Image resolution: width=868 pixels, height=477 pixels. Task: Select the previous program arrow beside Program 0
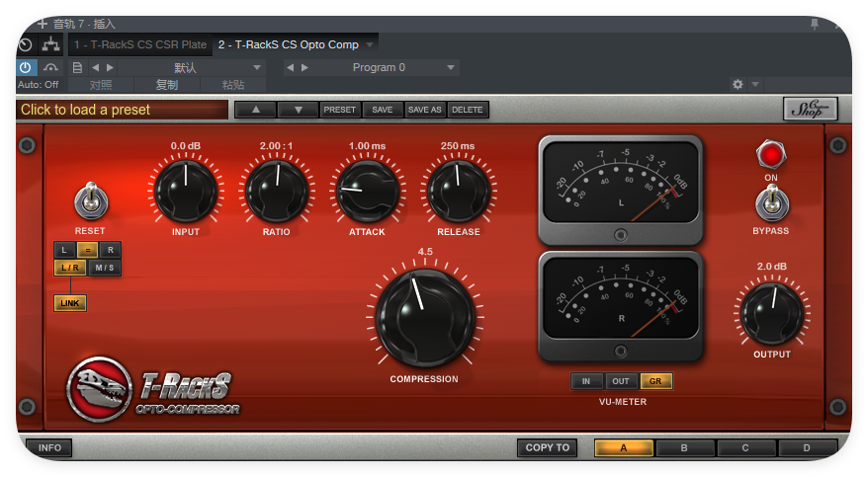[x=291, y=67]
